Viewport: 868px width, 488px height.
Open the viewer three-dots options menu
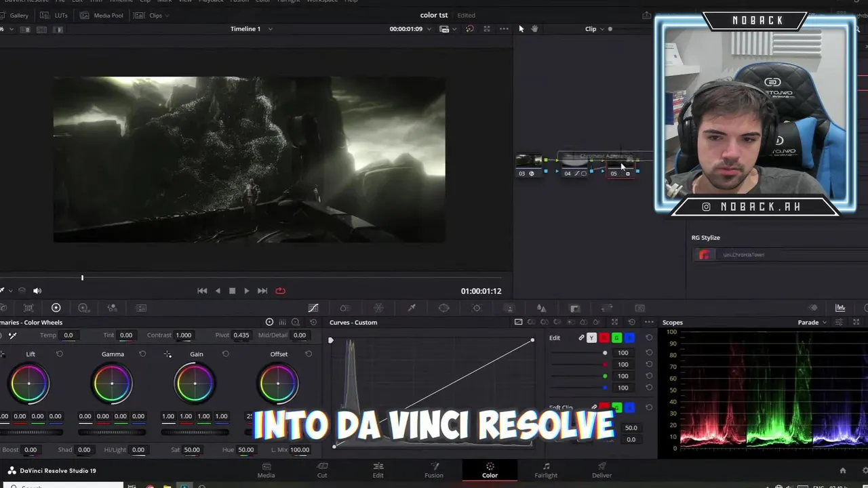[x=504, y=28]
